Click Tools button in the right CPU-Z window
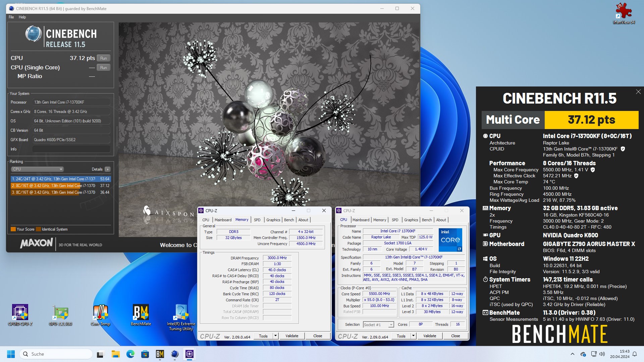The image size is (644, 362). coord(401,336)
